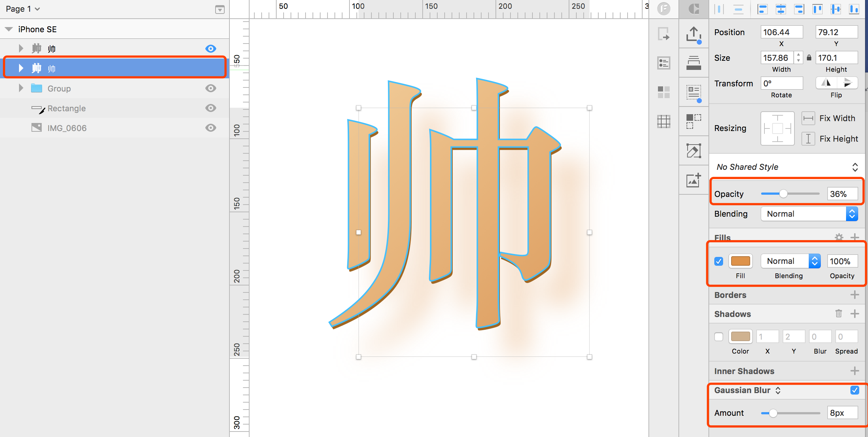Select the Rectangle layer
Image resolution: width=868 pixels, height=437 pixels.
[67, 108]
